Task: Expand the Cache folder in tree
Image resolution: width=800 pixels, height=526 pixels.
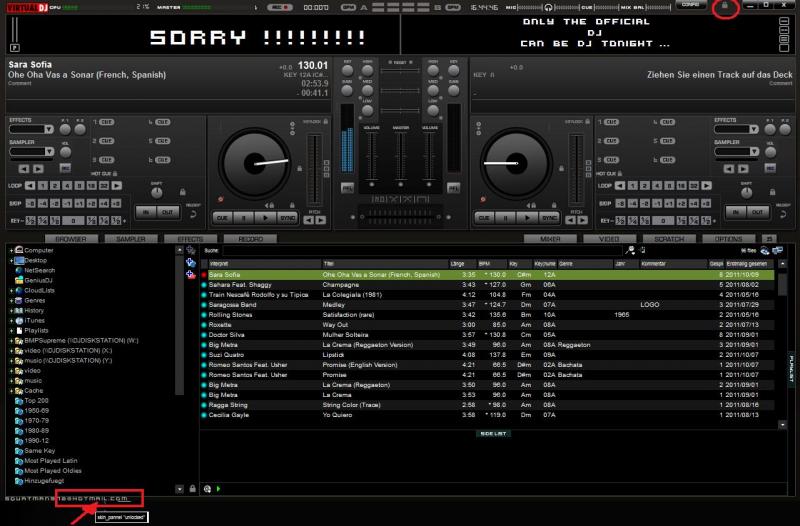Action: (11, 391)
